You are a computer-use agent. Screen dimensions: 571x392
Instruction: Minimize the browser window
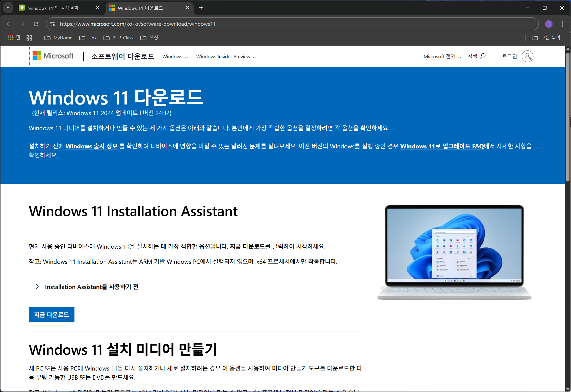[x=527, y=8]
